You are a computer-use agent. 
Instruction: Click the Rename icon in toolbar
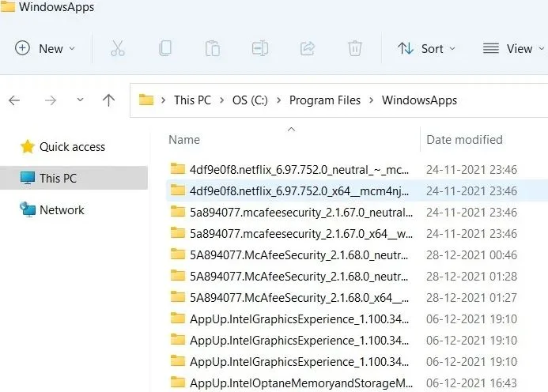(259, 48)
